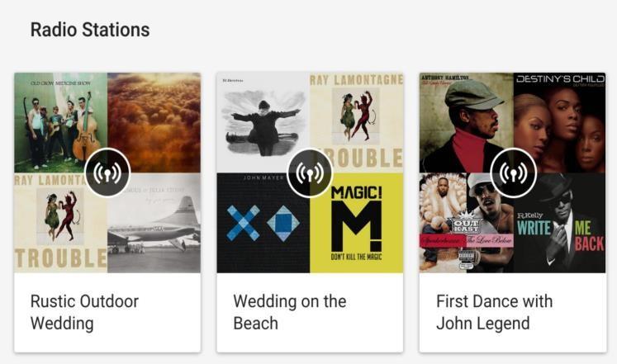Image resolution: width=617 pixels, height=364 pixels.
Task: Click the Radio Stations section heading
Action: pyautogui.click(x=90, y=31)
